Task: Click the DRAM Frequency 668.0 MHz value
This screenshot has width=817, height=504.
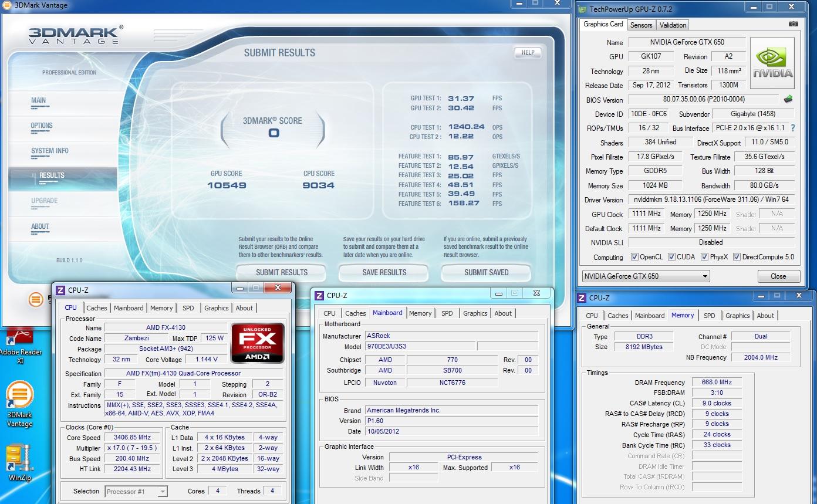Action: 717,383
